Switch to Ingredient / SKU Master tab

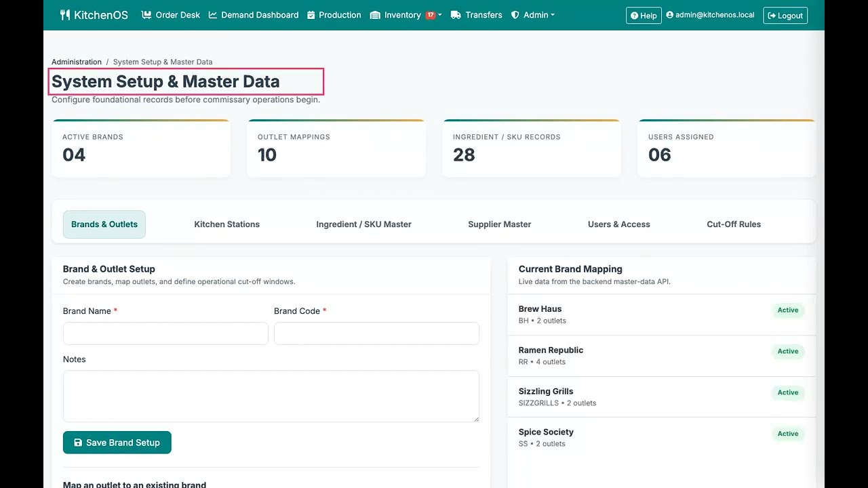click(363, 224)
